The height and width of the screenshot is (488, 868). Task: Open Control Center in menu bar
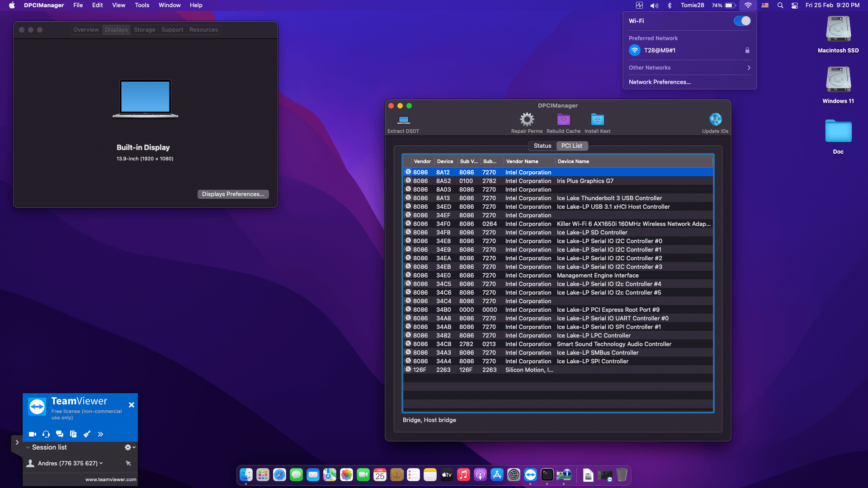(x=794, y=5)
